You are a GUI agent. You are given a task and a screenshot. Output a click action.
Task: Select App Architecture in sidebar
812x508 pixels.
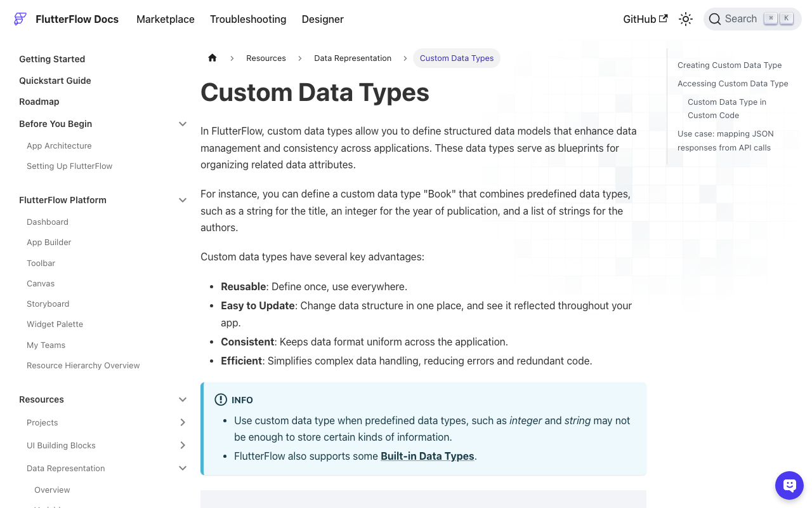pyautogui.click(x=59, y=145)
